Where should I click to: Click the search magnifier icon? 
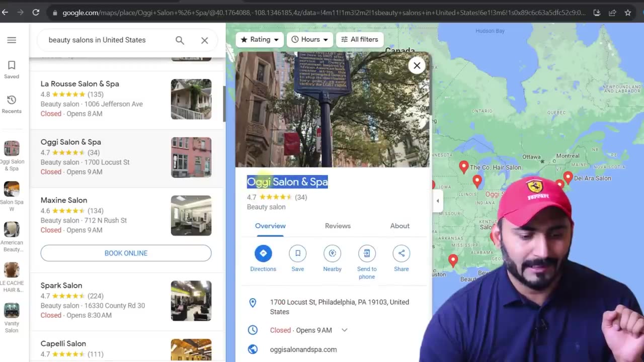tap(180, 40)
